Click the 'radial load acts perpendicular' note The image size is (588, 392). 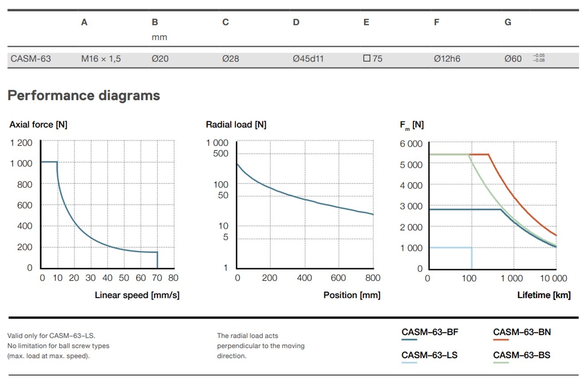click(260, 346)
